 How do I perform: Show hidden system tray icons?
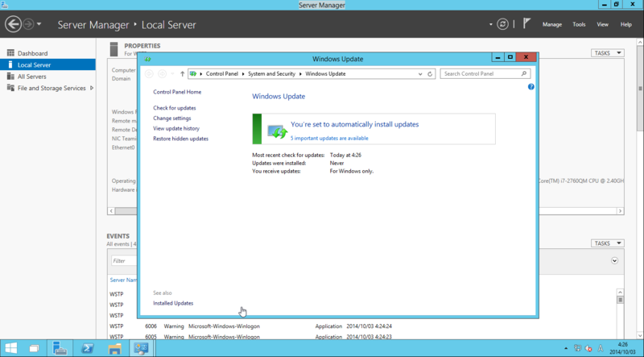click(x=566, y=349)
